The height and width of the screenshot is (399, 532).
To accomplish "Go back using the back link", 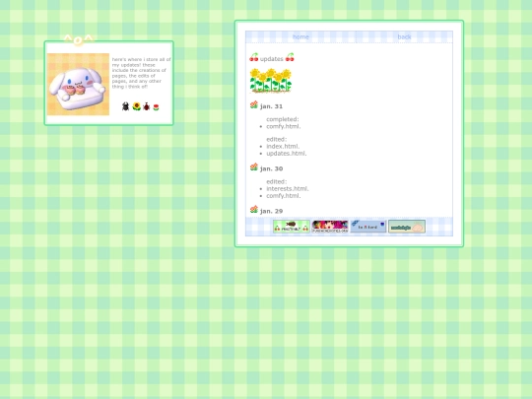I will click(404, 37).
